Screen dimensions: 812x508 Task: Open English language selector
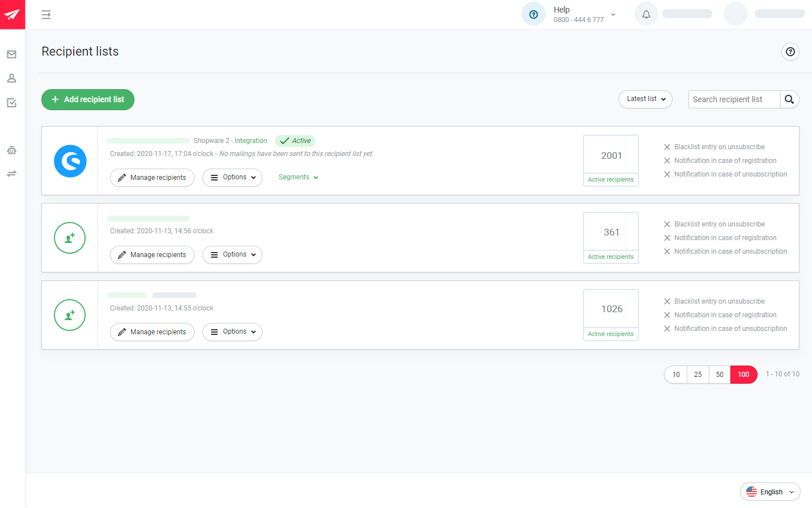[x=770, y=492]
